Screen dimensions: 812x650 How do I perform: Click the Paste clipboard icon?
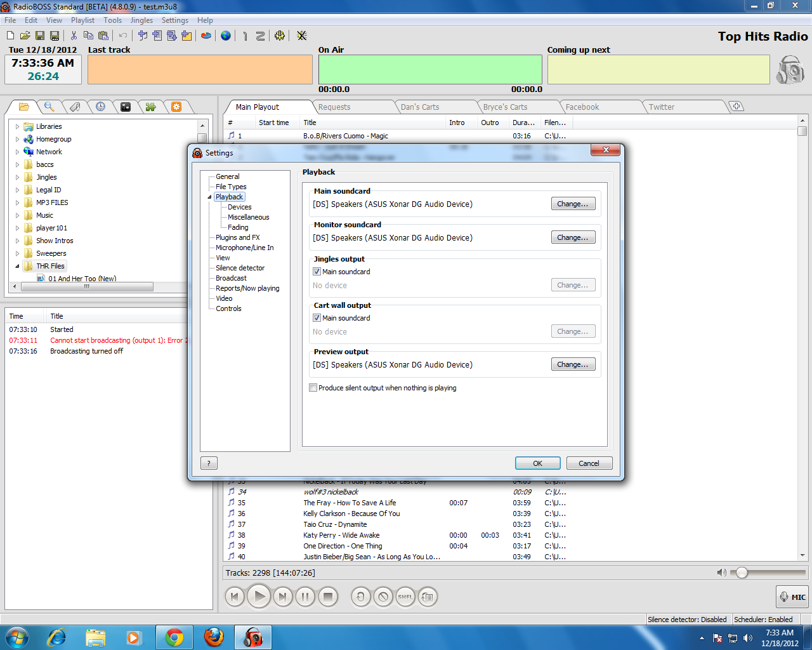click(103, 36)
